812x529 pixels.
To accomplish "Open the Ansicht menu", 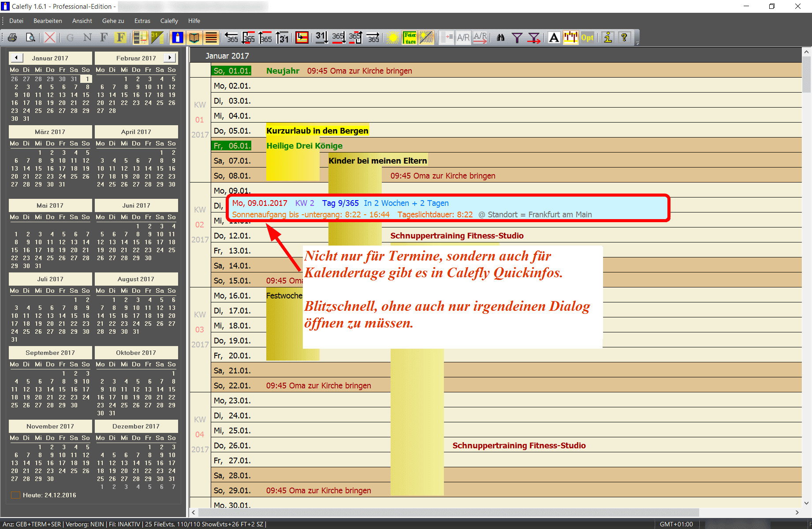I will coord(82,21).
